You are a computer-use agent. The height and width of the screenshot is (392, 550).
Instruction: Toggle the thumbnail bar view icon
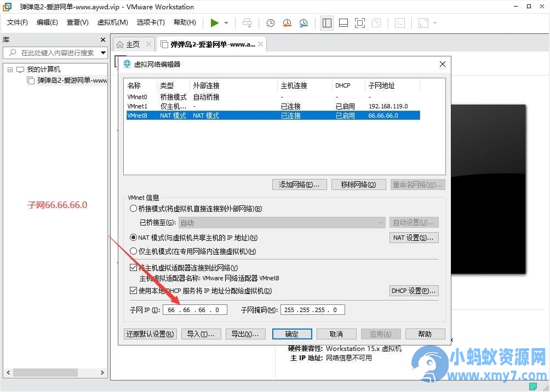[343, 23]
